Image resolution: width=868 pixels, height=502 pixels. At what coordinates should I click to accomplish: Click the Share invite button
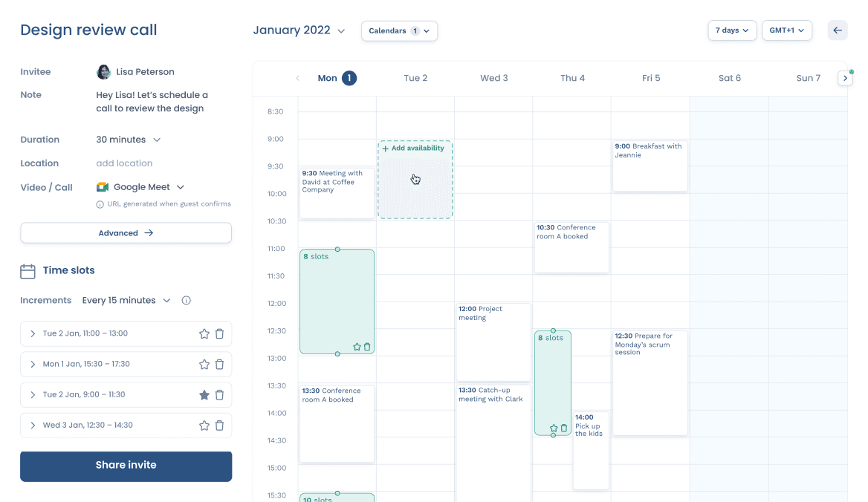[x=126, y=466]
